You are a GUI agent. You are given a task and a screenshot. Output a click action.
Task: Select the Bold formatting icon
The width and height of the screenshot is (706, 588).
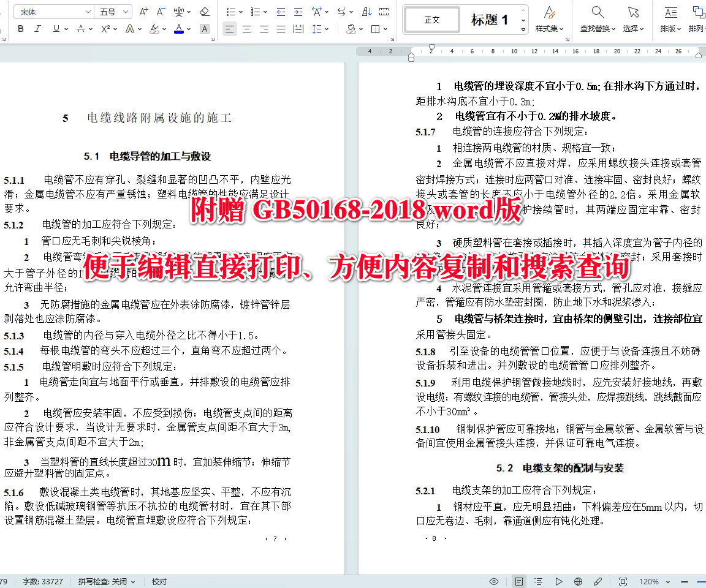click(x=20, y=29)
